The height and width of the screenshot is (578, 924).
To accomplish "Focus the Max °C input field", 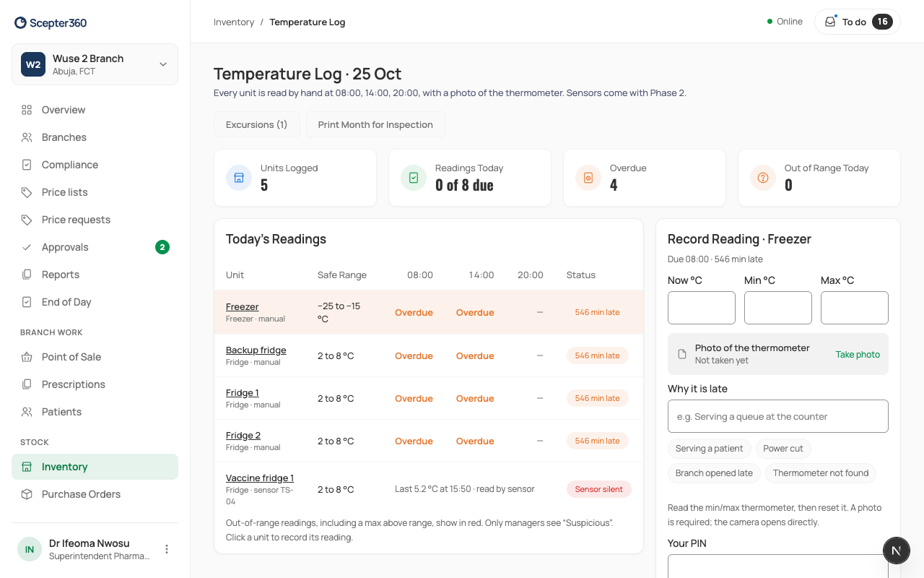I will coord(855,308).
